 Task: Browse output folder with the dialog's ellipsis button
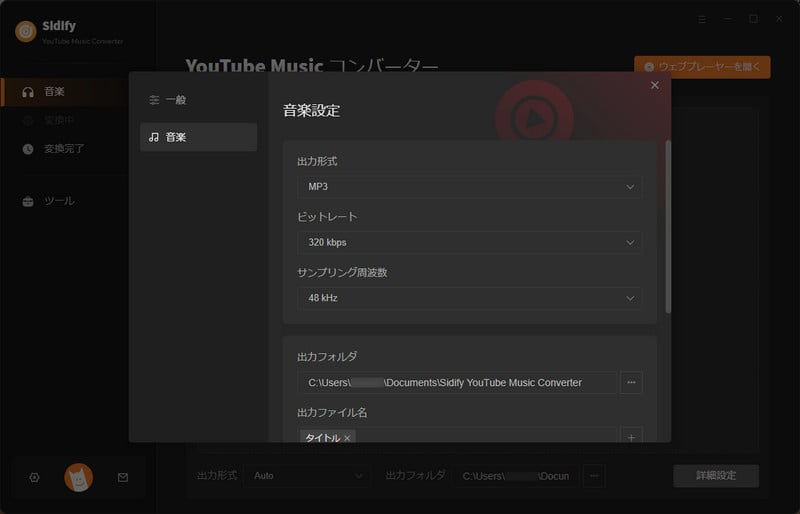tap(631, 383)
